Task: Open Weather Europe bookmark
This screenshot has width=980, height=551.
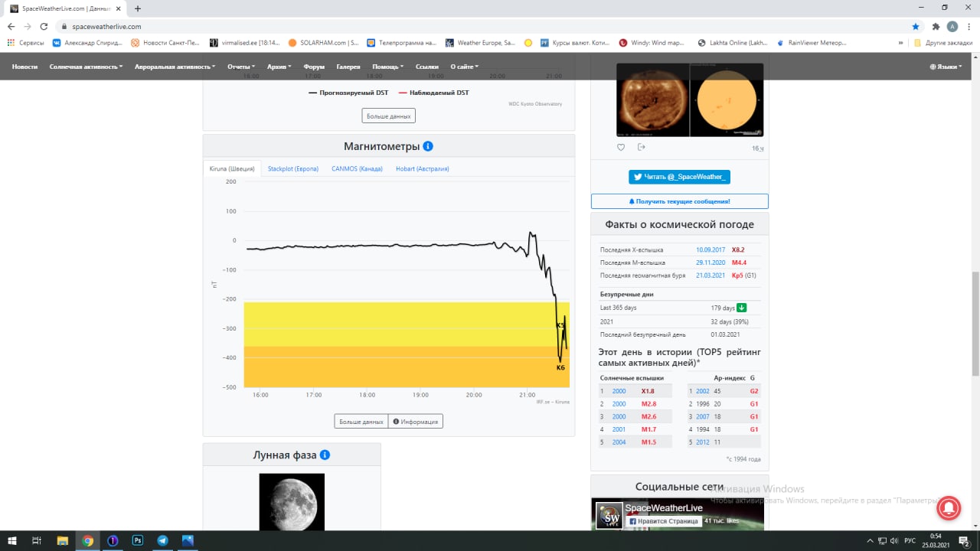Action: click(x=481, y=43)
